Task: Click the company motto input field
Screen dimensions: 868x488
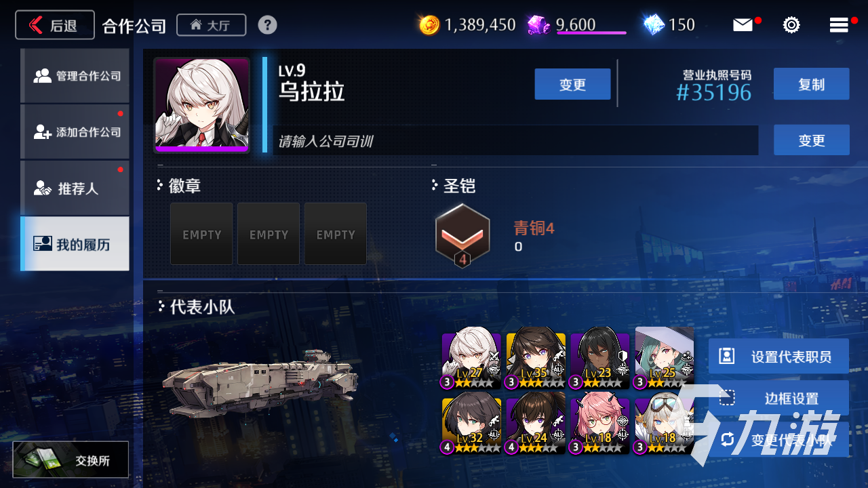Action: pyautogui.click(x=515, y=140)
